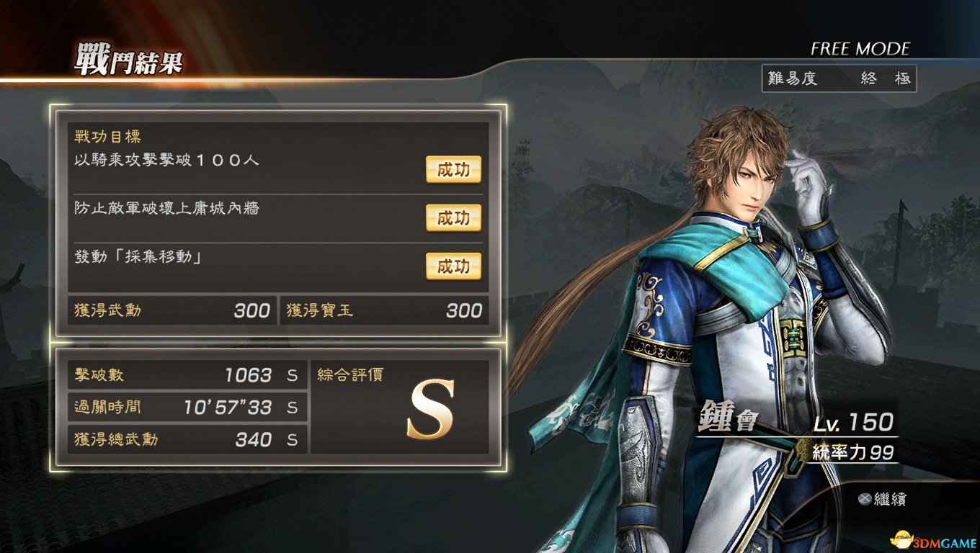Click the 獲得寶玉 300 reward field

tap(383, 310)
